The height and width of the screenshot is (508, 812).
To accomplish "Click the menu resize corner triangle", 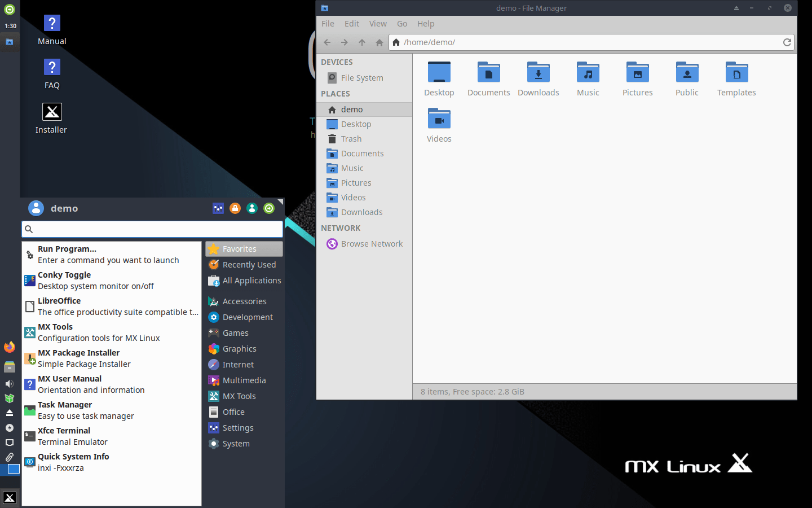I will [280, 202].
